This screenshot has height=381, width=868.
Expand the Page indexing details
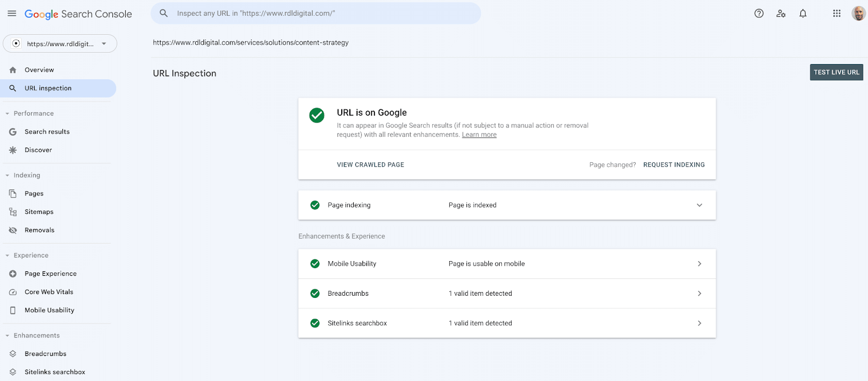[699, 205]
